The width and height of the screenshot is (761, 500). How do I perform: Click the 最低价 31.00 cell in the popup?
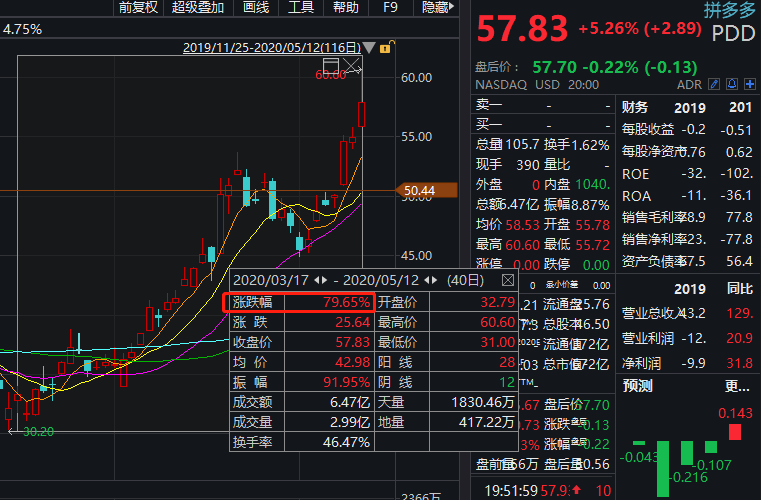(x=446, y=342)
